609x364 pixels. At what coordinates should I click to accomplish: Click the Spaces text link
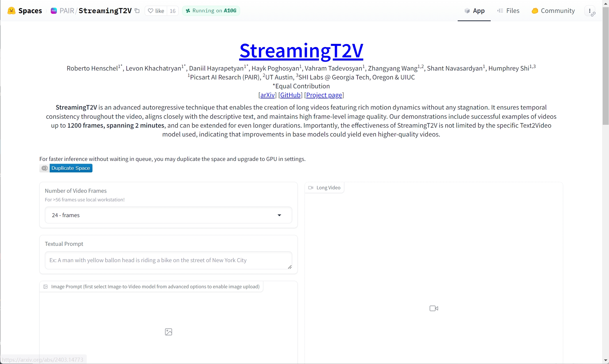[x=30, y=11]
